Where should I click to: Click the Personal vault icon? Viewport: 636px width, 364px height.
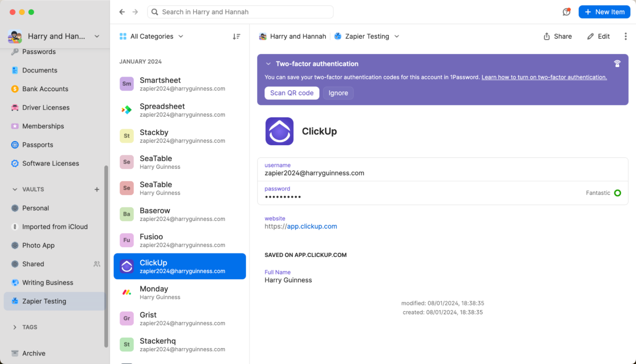[15, 208]
